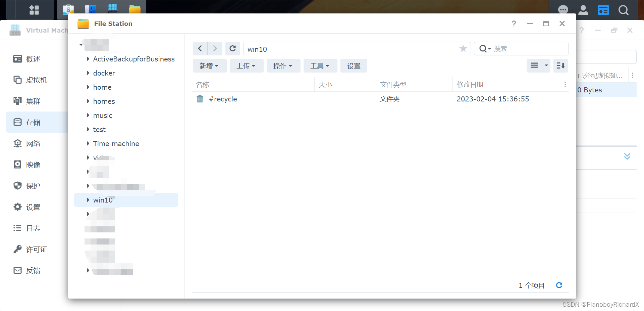Open search options dropdown beside magnifier
644x311 pixels.
click(x=489, y=49)
